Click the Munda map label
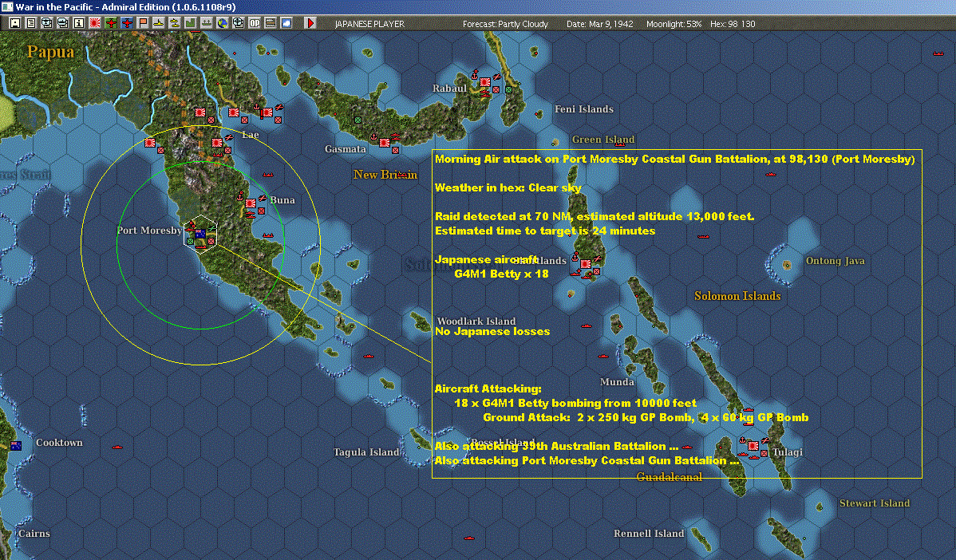956x560 pixels. (x=617, y=382)
